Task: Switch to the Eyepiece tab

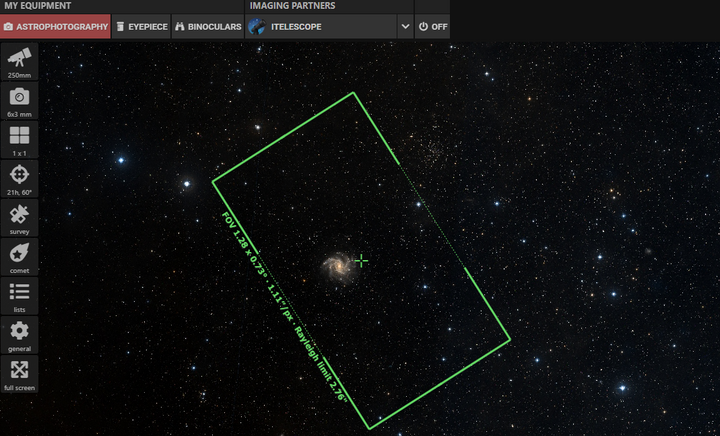Action: (x=140, y=26)
